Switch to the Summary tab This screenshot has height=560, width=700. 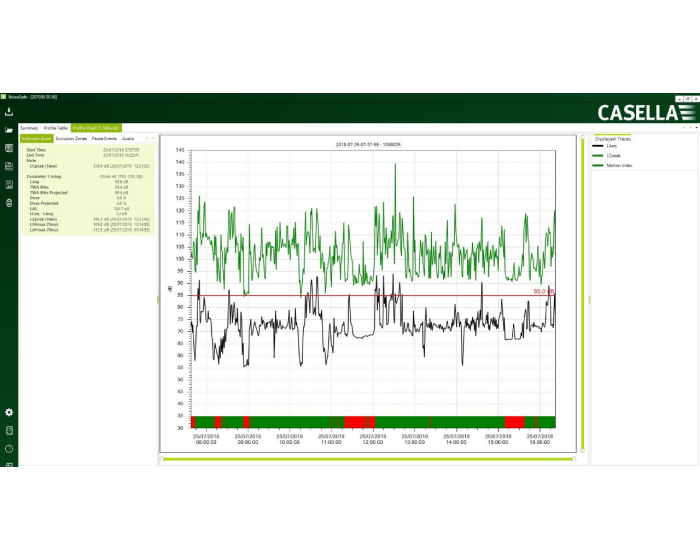[x=29, y=128]
